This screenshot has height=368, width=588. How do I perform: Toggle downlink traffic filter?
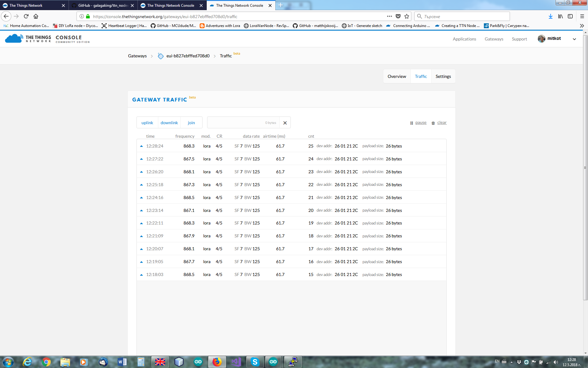(169, 123)
